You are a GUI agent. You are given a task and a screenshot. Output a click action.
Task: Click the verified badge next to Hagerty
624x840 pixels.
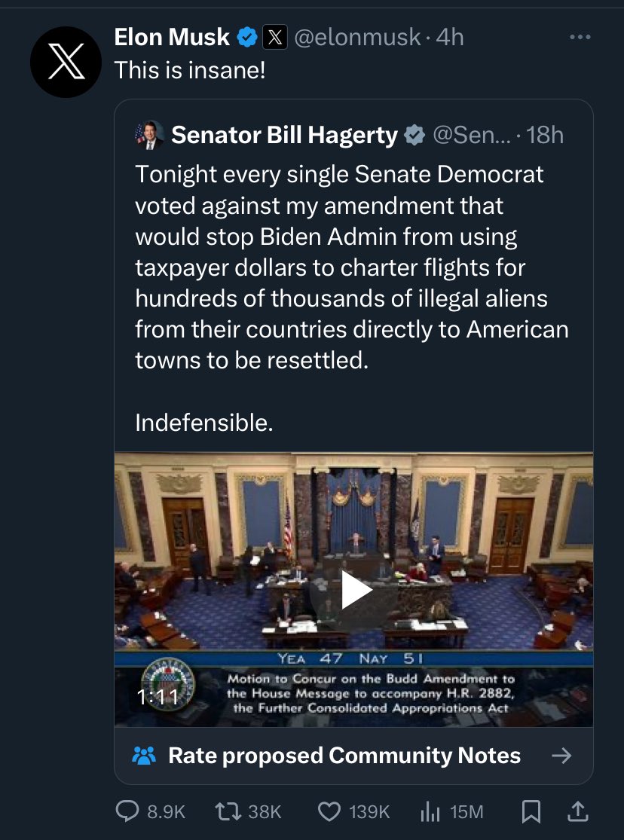[x=414, y=135]
